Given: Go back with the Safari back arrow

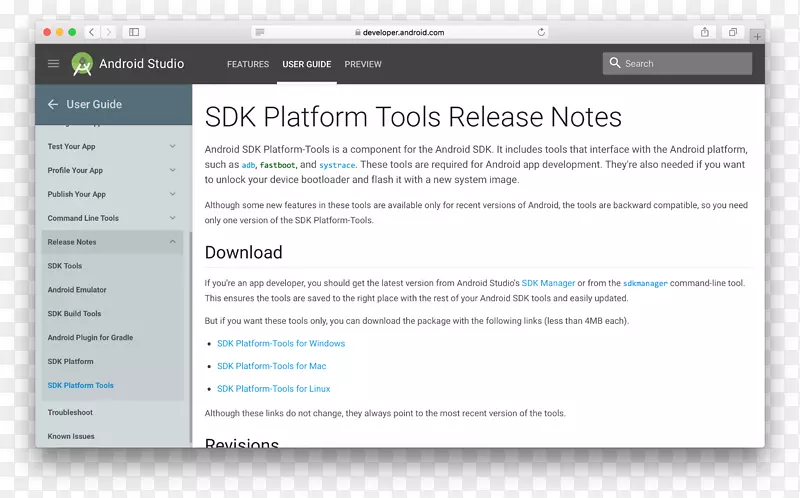Looking at the screenshot, I should coord(91,32).
